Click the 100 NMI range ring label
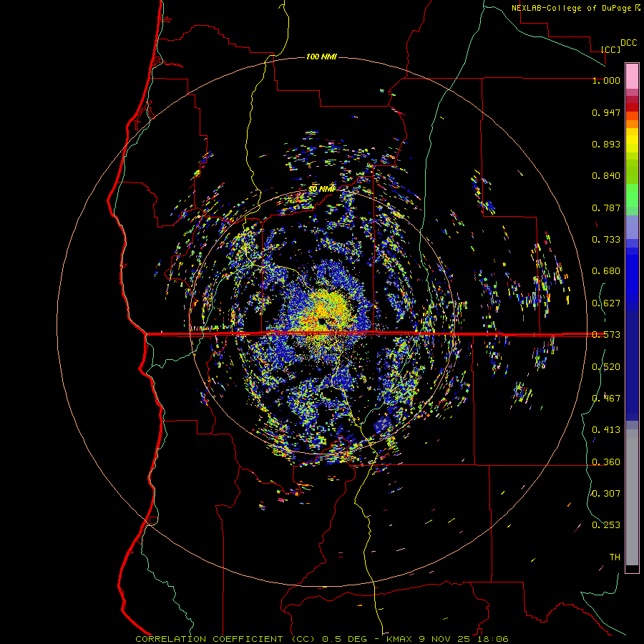This screenshot has width=644, height=644. 321,57
